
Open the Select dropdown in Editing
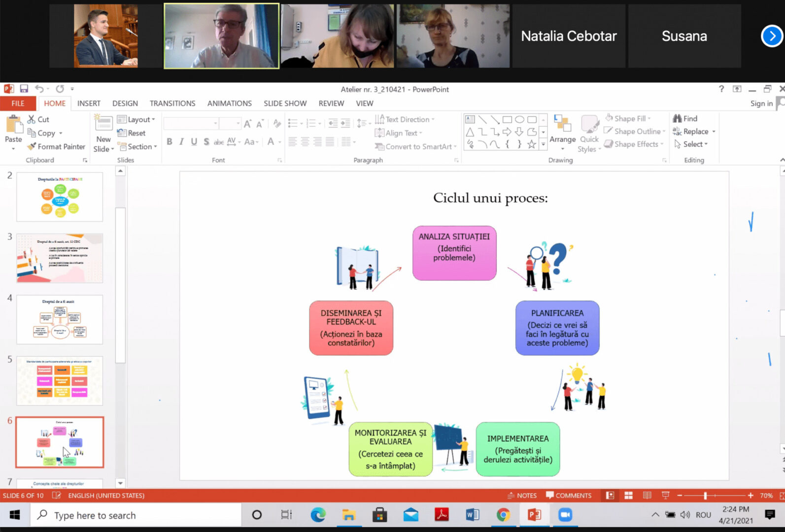pos(691,144)
